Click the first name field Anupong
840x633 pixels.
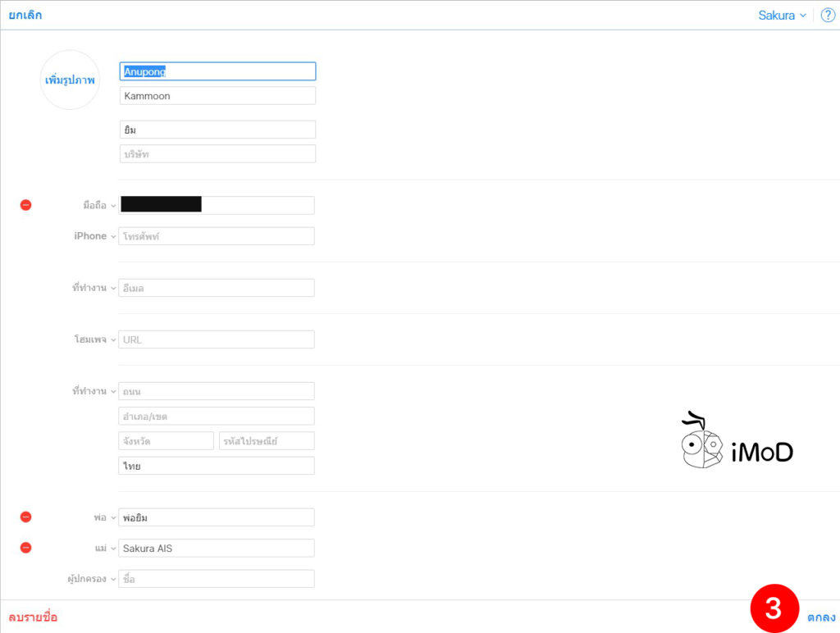217,71
